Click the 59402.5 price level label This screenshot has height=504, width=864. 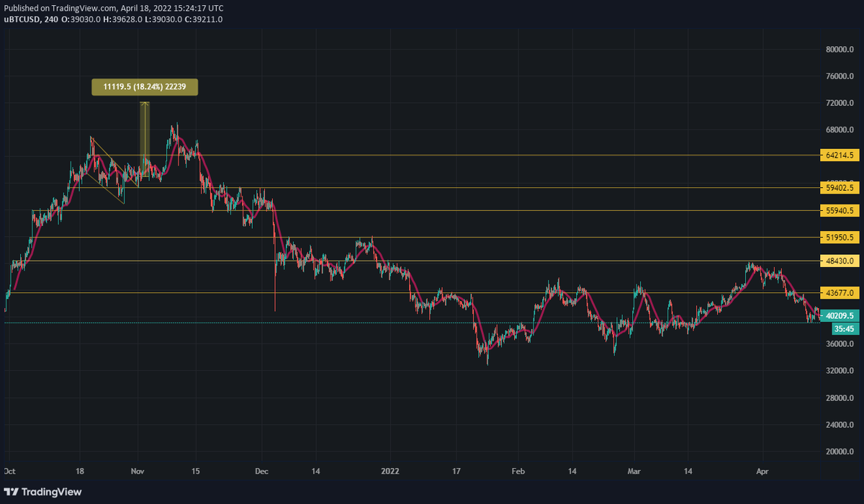(840, 188)
